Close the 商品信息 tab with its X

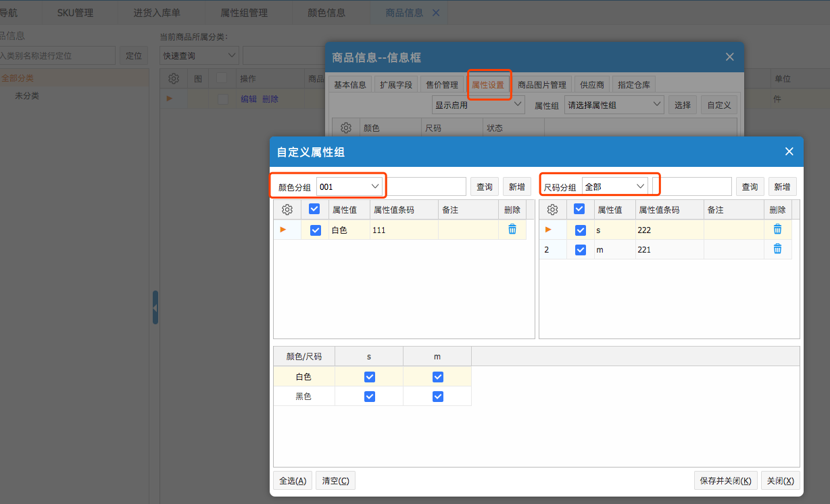click(x=436, y=12)
